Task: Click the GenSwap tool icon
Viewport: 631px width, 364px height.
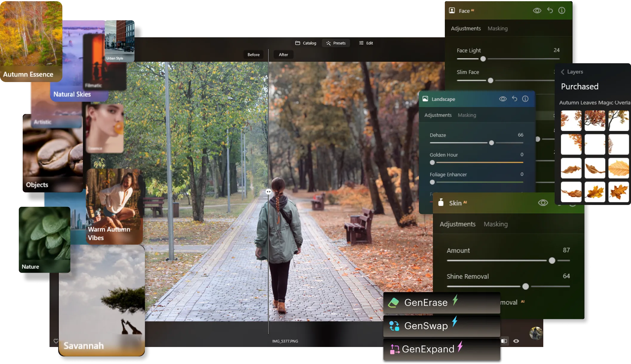Action: pyautogui.click(x=394, y=326)
